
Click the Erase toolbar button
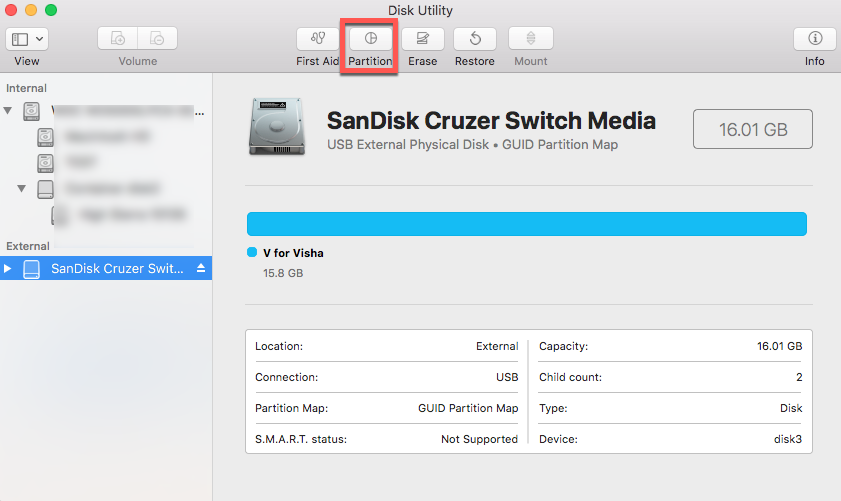[423, 38]
